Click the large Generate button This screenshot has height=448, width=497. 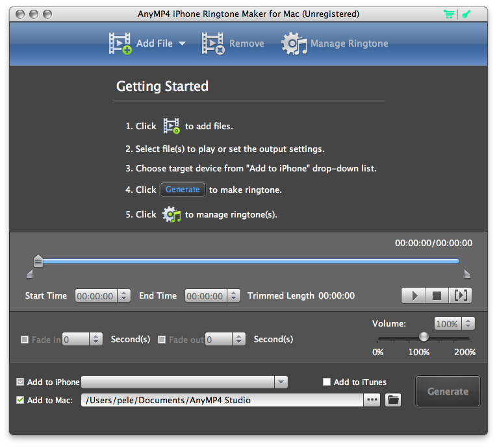pyautogui.click(x=448, y=392)
